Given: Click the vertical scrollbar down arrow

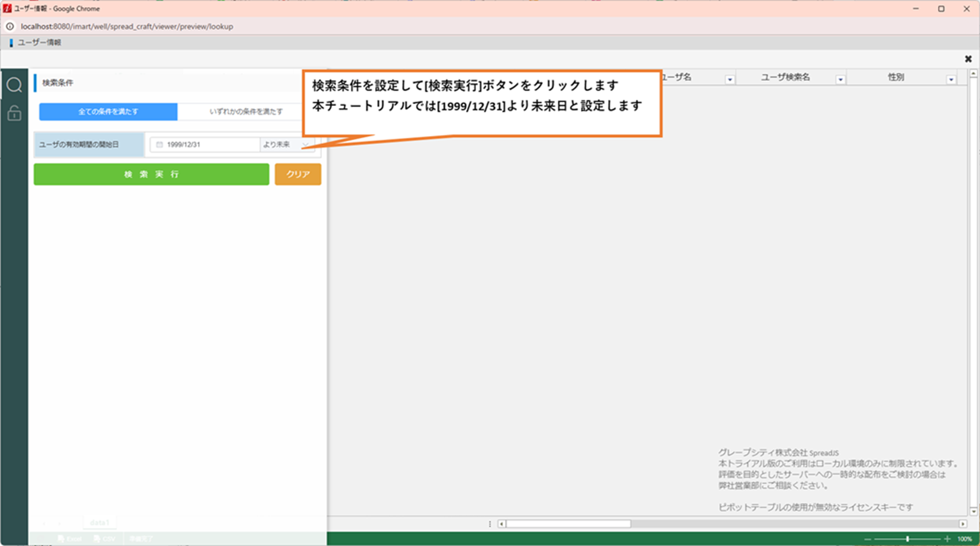Looking at the screenshot, I should 973,511.
